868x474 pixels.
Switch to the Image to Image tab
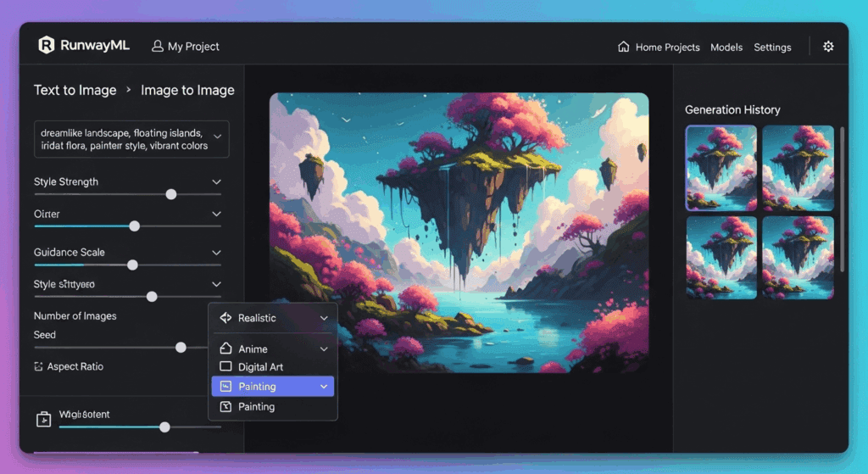point(187,90)
